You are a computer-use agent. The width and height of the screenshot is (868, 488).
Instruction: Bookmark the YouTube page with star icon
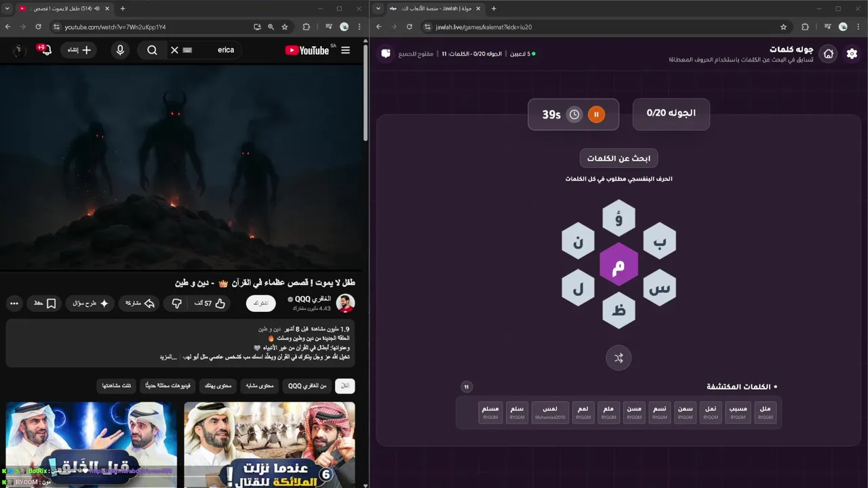(285, 27)
